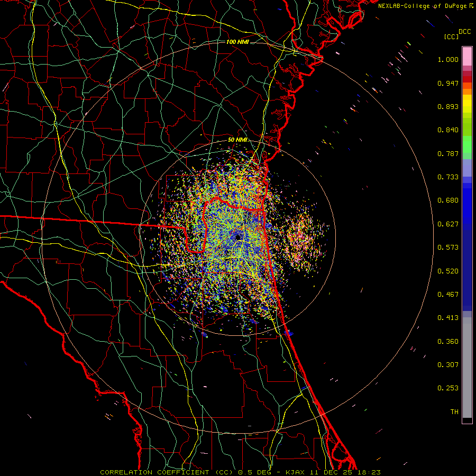Click the DCC legend header label
The image size is (476, 476).
click(x=464, y=32)
